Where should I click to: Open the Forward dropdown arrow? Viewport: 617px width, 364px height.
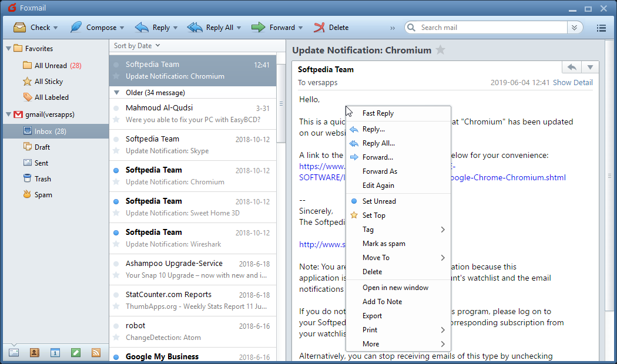pos(301,28)
